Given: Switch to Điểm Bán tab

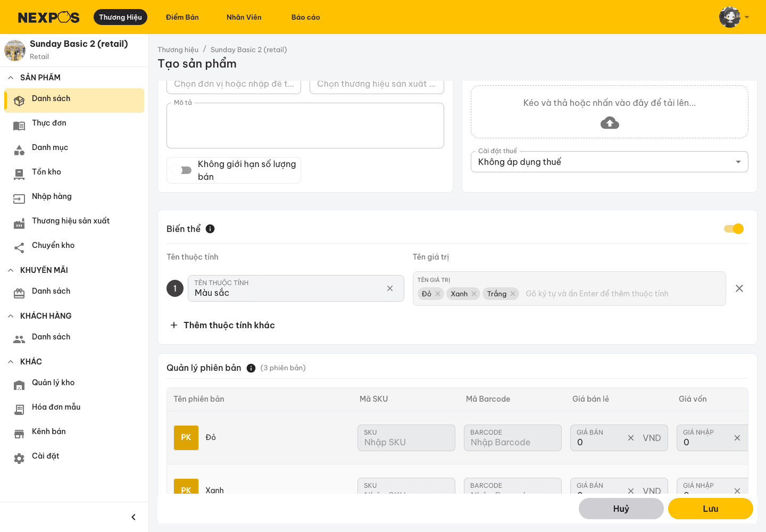Looking at the screenshot, I should 182,17.
